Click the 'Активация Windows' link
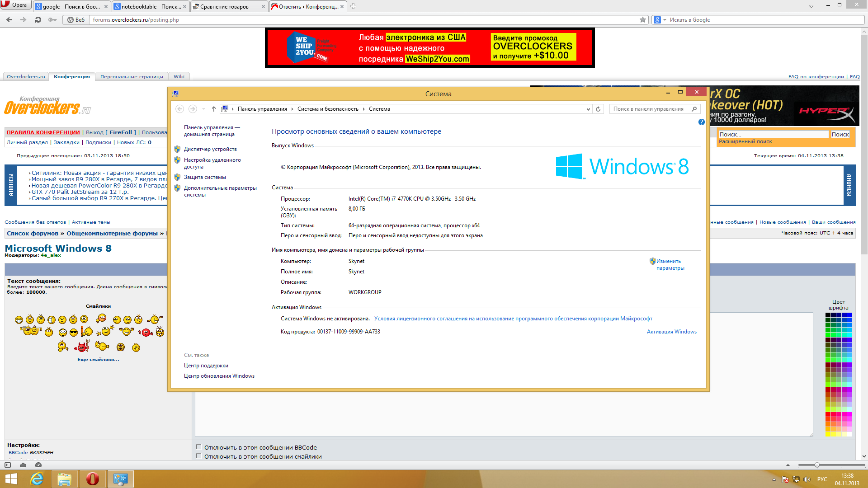The height and width of the screenshot is (488, 868). (x=671, y=332)
